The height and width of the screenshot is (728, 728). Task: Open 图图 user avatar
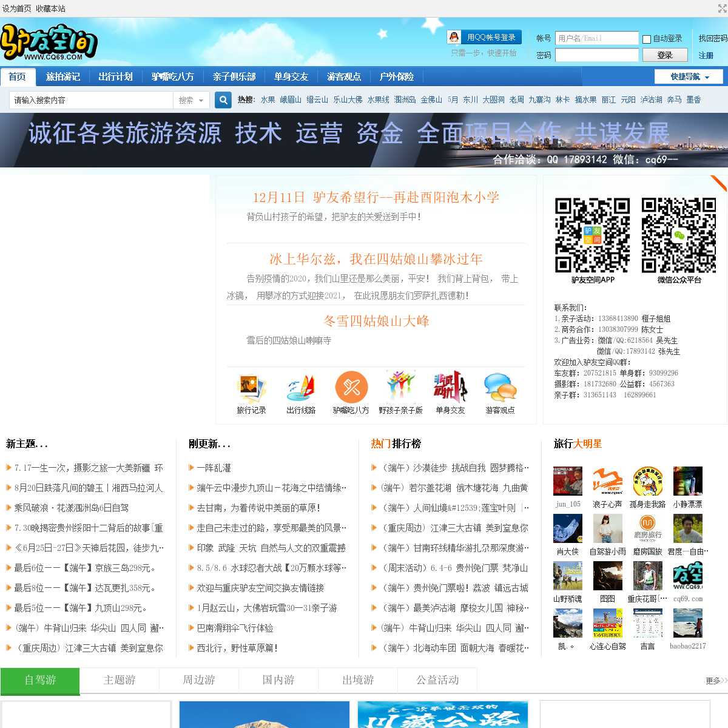pos(607,576)
